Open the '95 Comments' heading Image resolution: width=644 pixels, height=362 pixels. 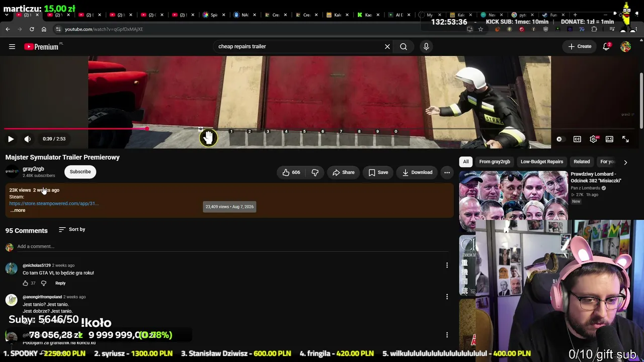click(27, 231)
